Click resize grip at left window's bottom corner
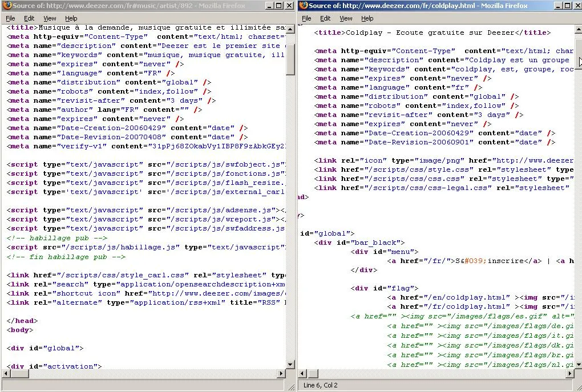This screenshot has height=392, width=582. click(x=292, y=387)
